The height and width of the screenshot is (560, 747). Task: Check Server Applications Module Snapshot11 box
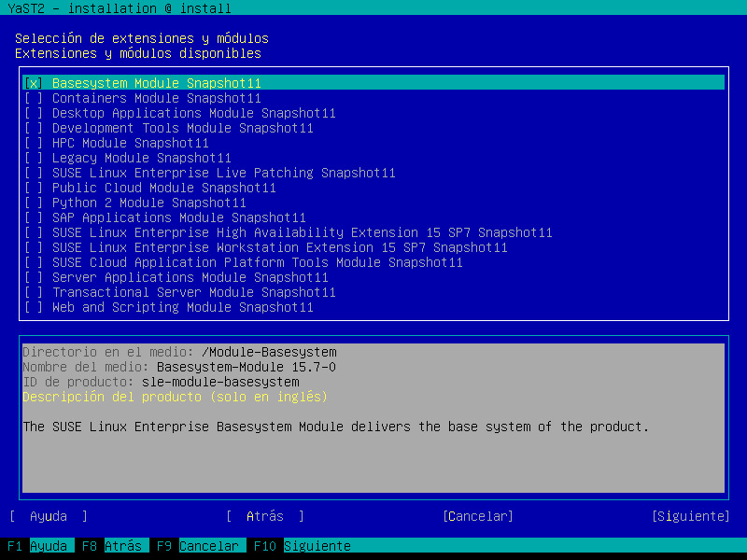(x=34, y=277)
